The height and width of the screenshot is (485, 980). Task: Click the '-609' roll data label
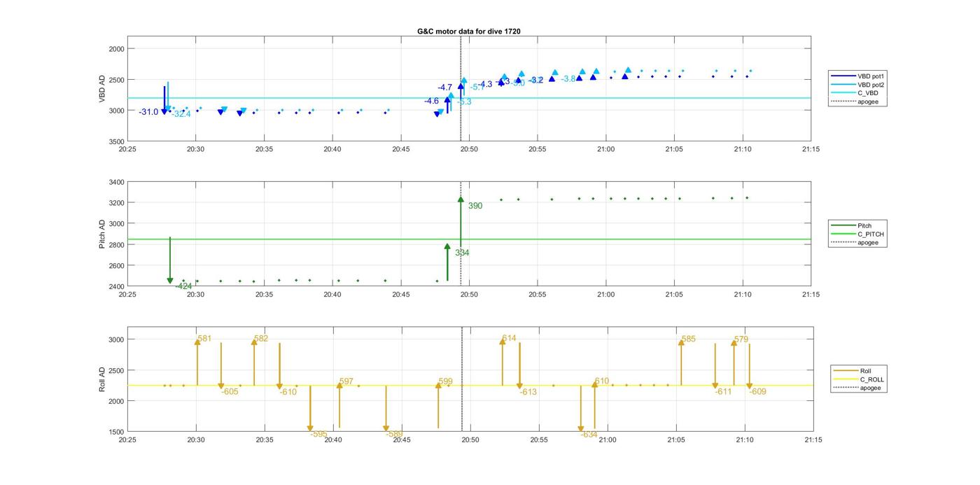(x=758, y=392)
